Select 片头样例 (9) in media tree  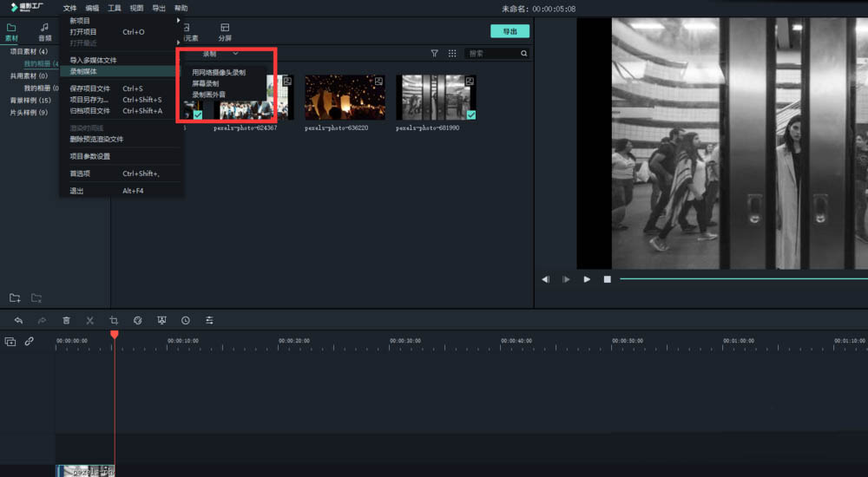(x=29, y=113)
